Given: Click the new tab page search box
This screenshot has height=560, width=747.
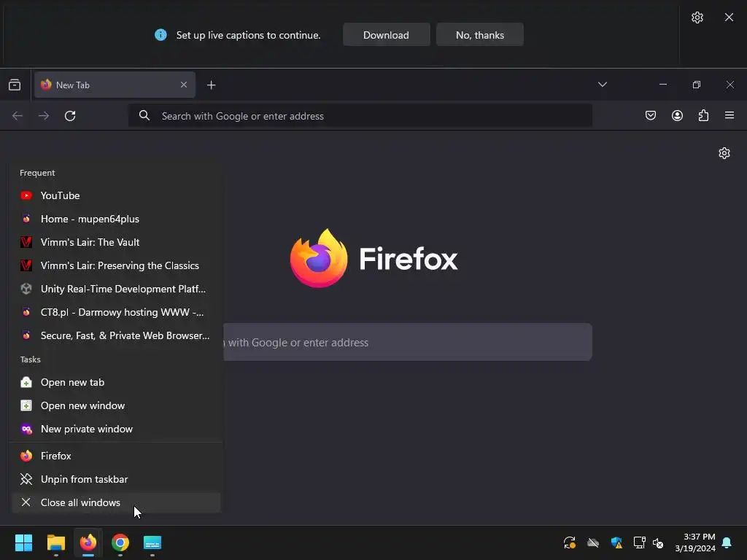Looking at the screenshot, I should point(408,343).
